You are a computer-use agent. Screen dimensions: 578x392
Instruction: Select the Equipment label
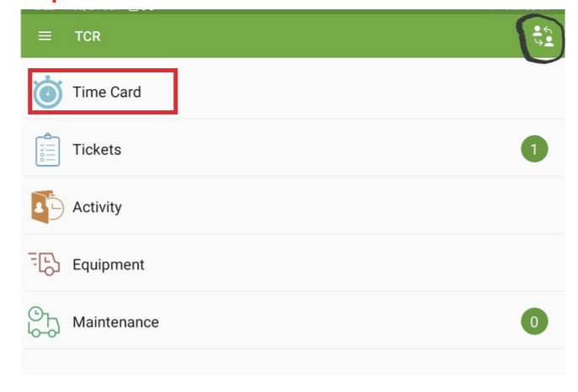pyautogui.click(x=109, y=264)
